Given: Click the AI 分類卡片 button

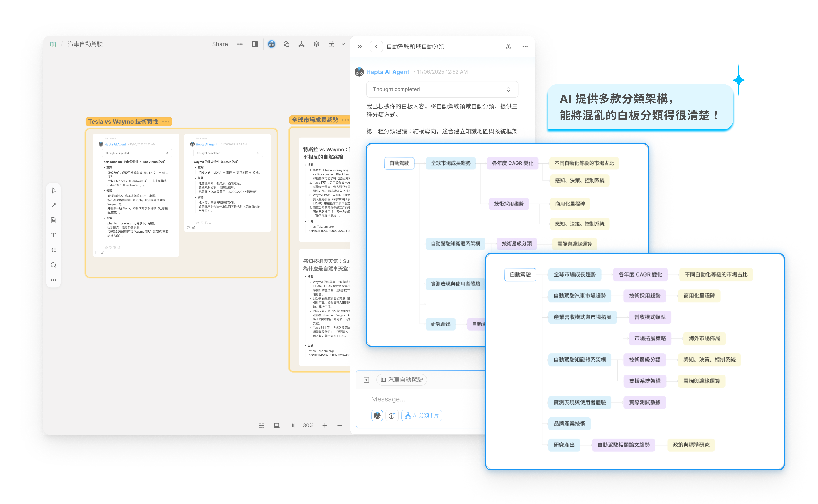Looking at the screenshot, I should pos(422,415).
